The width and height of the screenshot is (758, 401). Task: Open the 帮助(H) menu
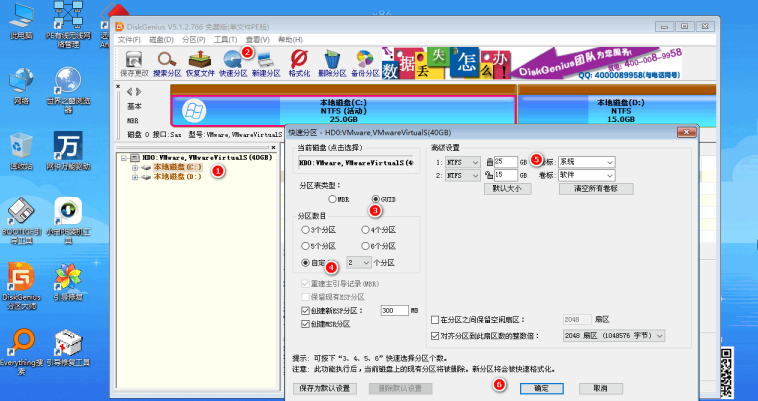(291, 40)
